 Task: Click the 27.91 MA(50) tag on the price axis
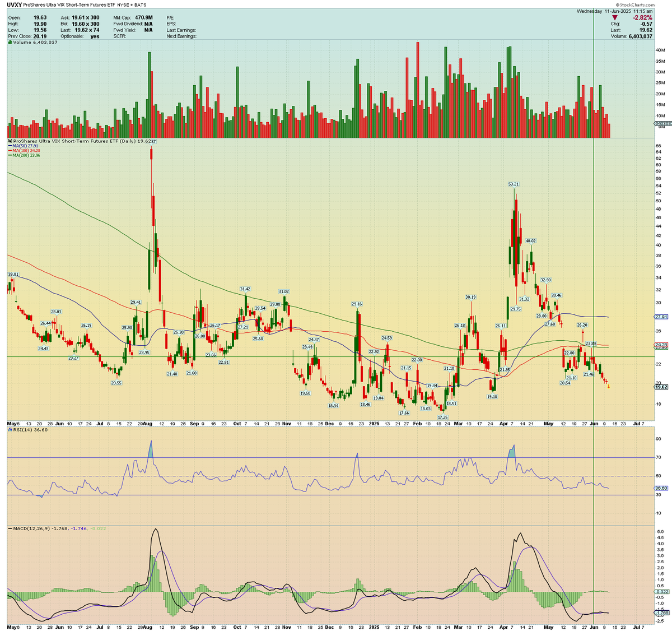point(660,317)
